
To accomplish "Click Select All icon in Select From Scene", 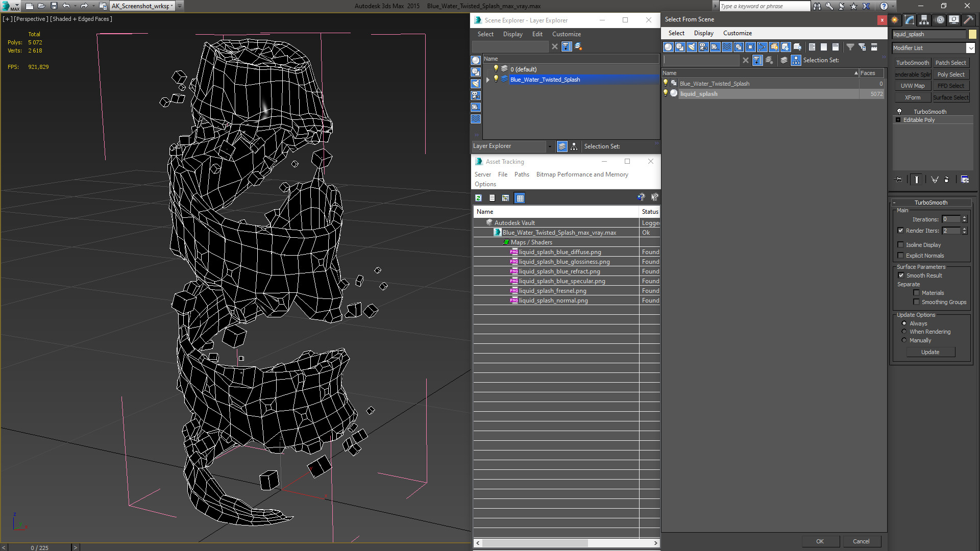I will pos(812,47).
